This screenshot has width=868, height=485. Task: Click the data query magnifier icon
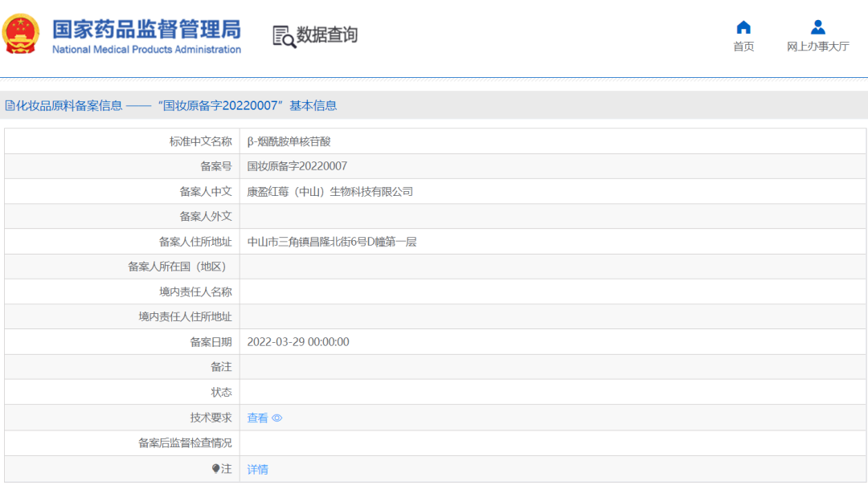[x=284, y=36]
